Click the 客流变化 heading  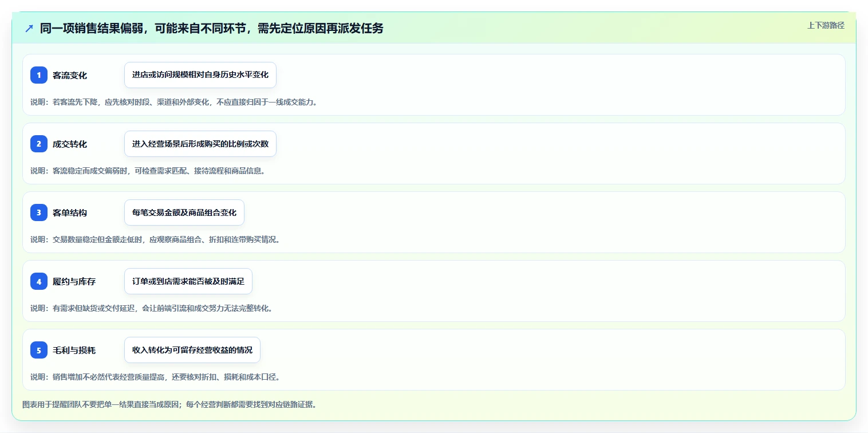70,75
